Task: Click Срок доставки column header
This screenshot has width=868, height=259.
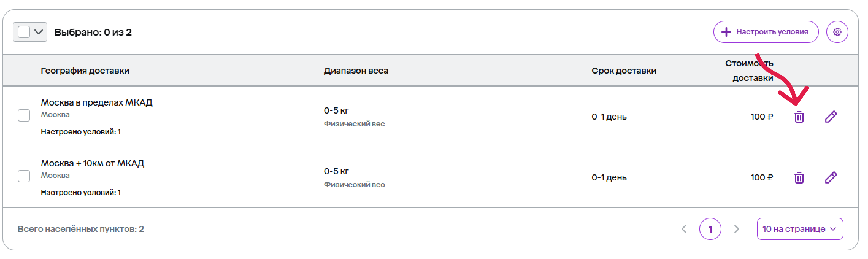Action: [x=624, y=71]
